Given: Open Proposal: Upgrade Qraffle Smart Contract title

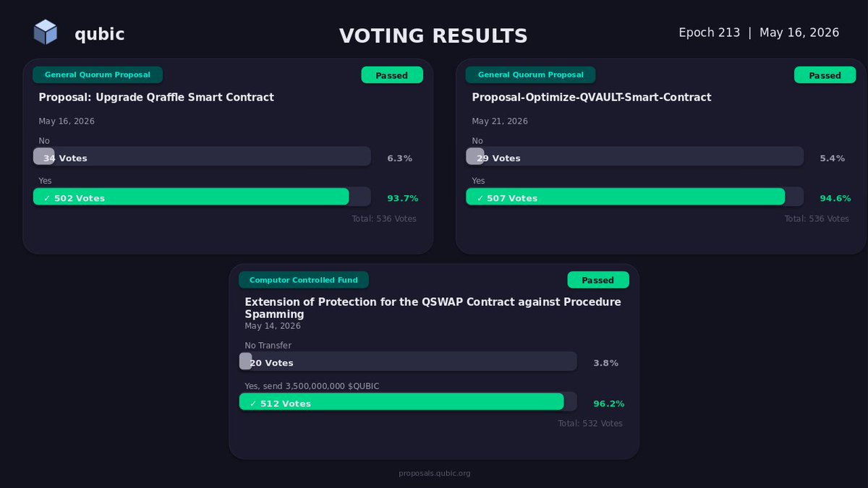Looking at the screenshot, I should pos(156,97).
